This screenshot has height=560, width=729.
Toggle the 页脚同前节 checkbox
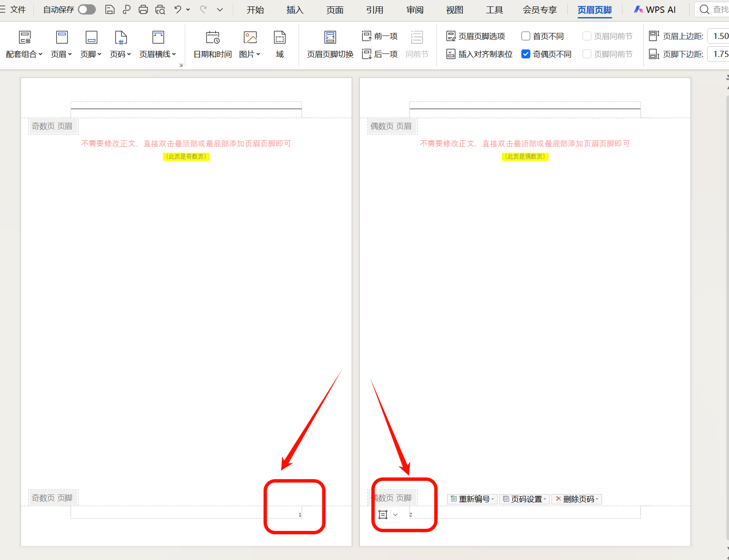[587, 54]
